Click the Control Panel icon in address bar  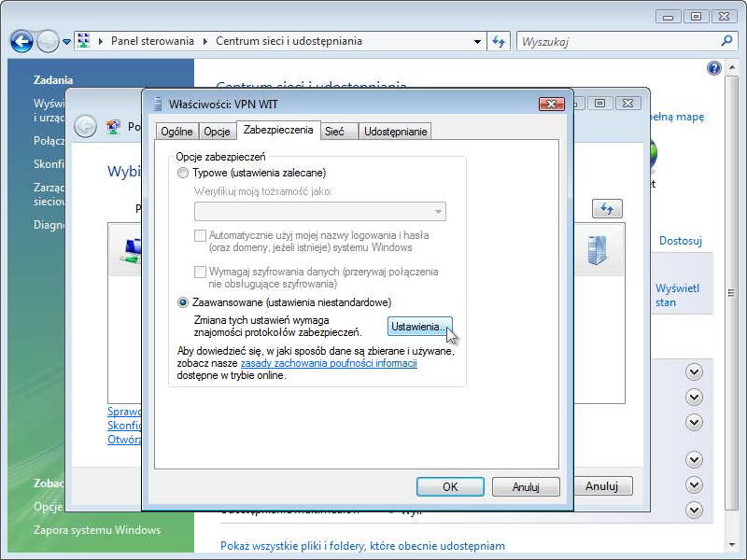click(84, 41)
